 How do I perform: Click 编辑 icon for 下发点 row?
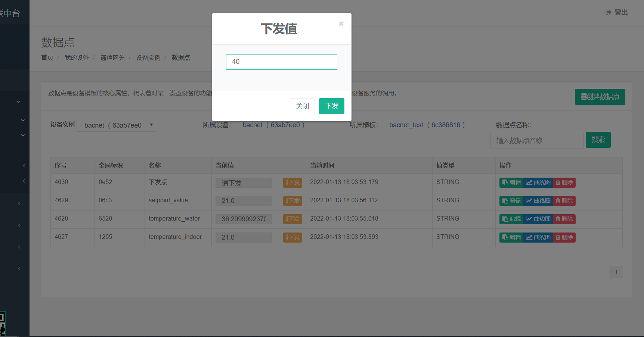[x=511, y=182]
